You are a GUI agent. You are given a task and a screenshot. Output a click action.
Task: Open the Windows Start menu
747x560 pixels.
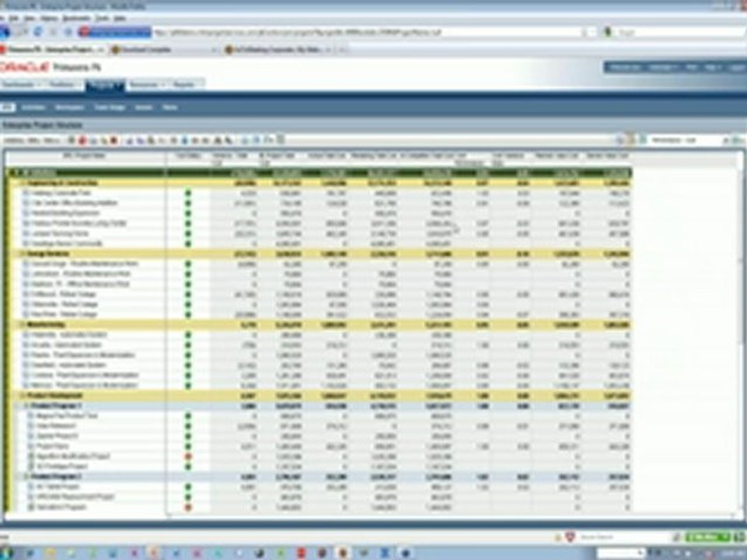click(x=5, y=553)
